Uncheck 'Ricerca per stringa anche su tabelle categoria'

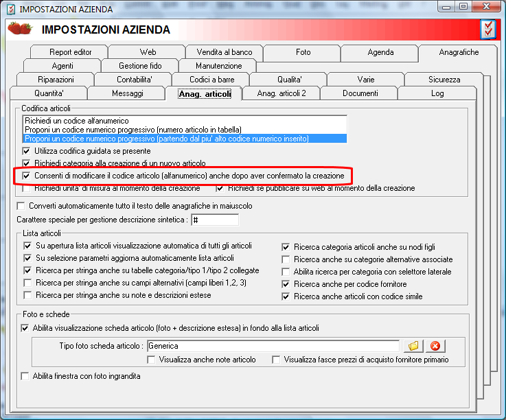point(27,270)
